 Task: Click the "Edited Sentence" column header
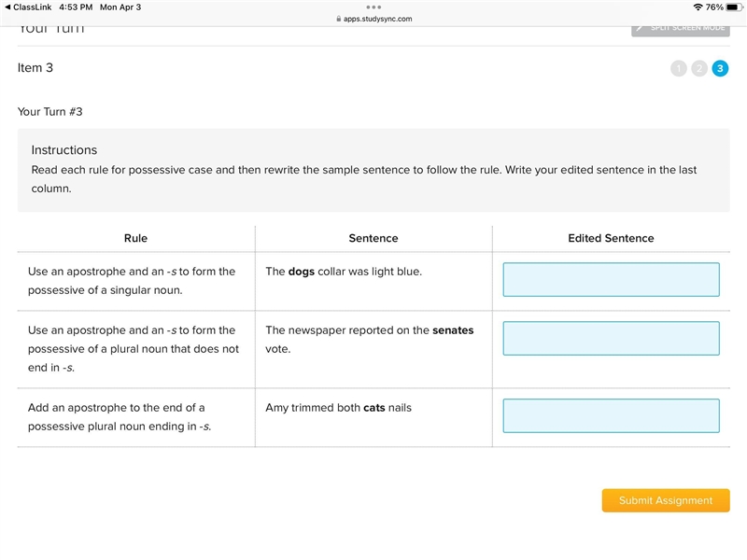click(611, 238)
